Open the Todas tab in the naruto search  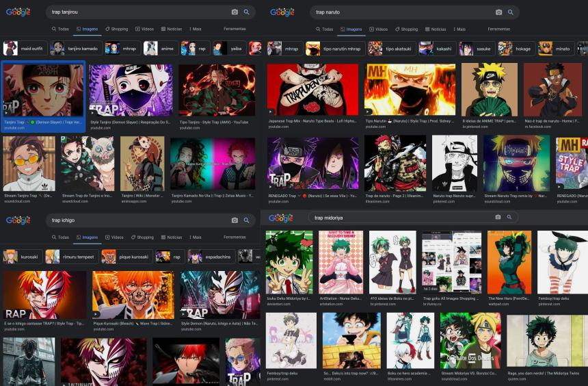coord(324,29)
